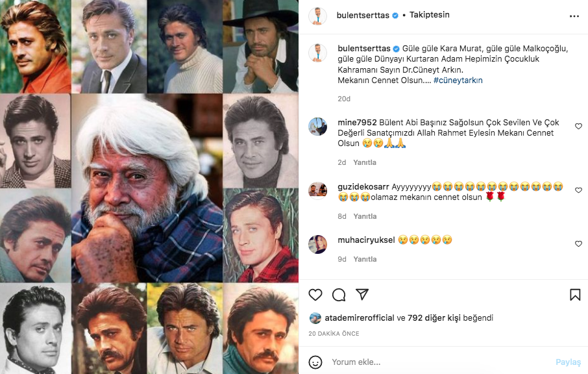This screenshot has width=588, height=374.
Task: Like muhaciryuksel's comment
Action: click(x=578, y=243)
